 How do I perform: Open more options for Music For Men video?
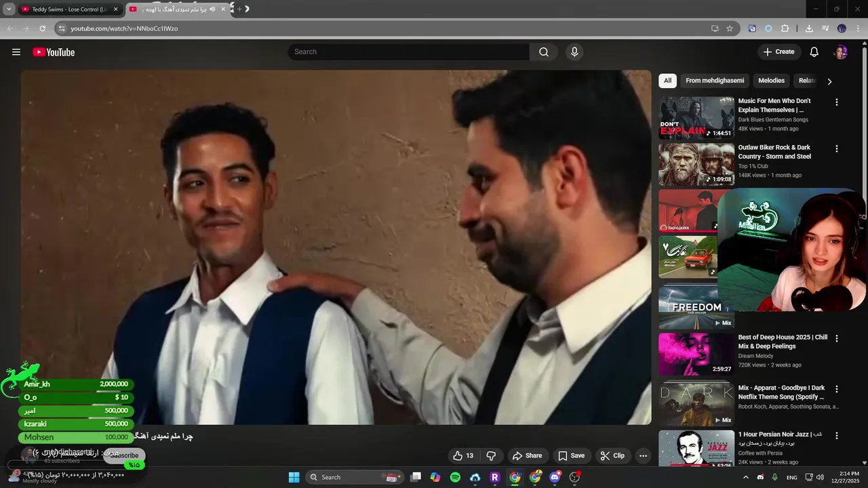click(x=836, y=102)
